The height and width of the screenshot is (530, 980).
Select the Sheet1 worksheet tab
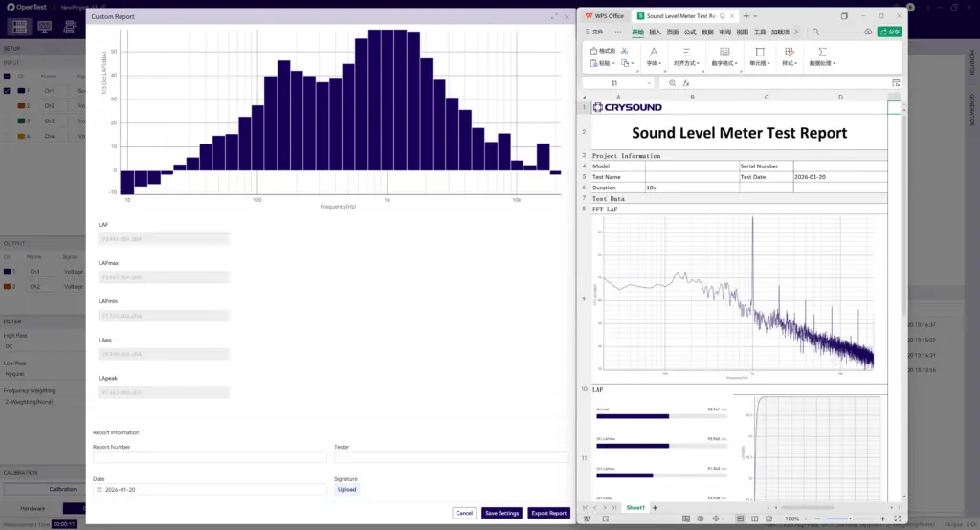635,507
